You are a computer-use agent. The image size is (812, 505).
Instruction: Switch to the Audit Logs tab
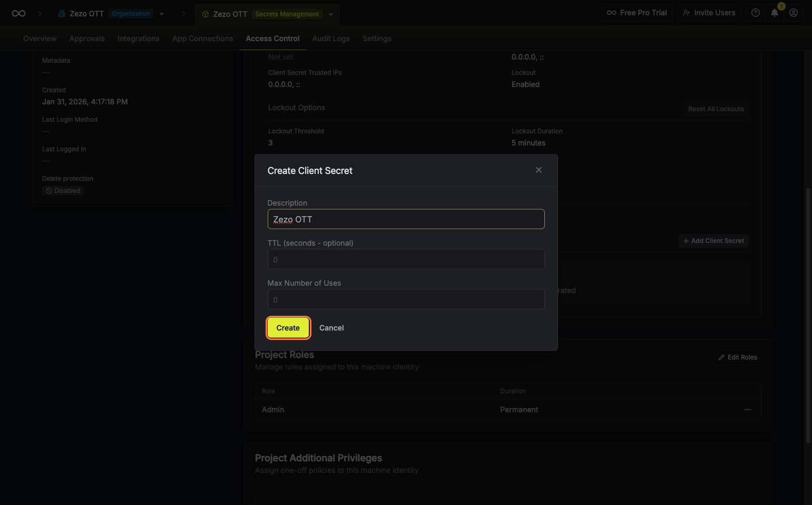click(330, 38)
